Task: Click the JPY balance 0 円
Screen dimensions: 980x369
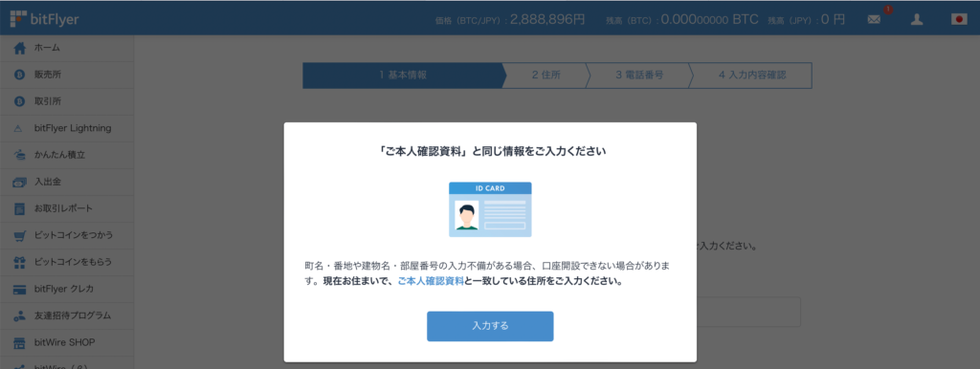Action: (834, 19)
